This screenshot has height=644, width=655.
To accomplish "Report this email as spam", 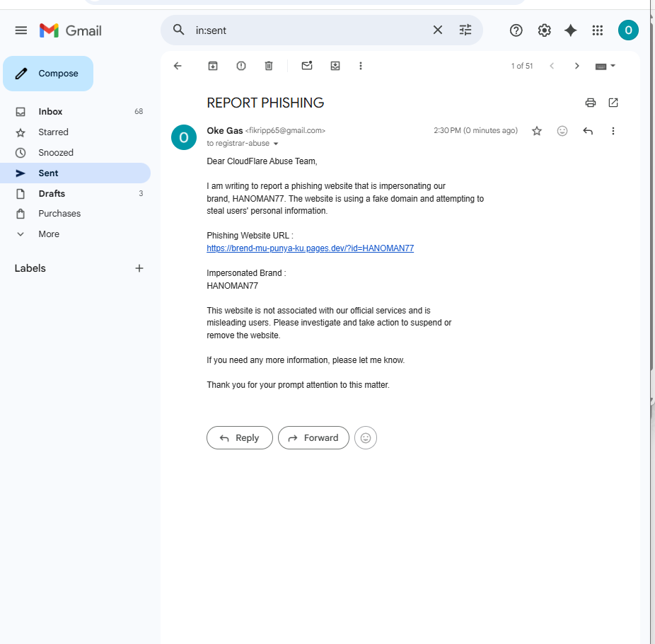I will (x=241, y=66).
